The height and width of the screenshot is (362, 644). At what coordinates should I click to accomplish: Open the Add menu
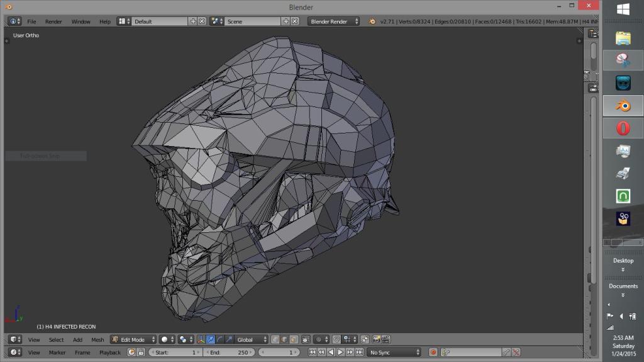(x=77, y=340)
